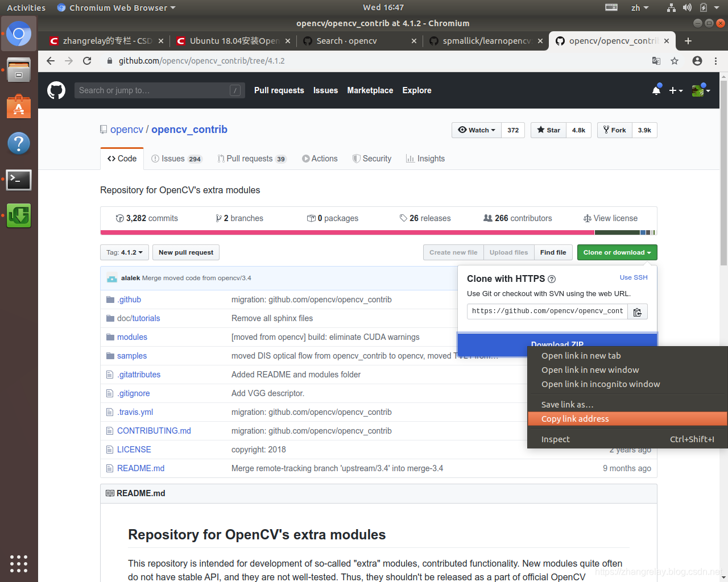Show applications grid in the dock
The width and height of the screenshot is (728, 582).
coord(19,563)
